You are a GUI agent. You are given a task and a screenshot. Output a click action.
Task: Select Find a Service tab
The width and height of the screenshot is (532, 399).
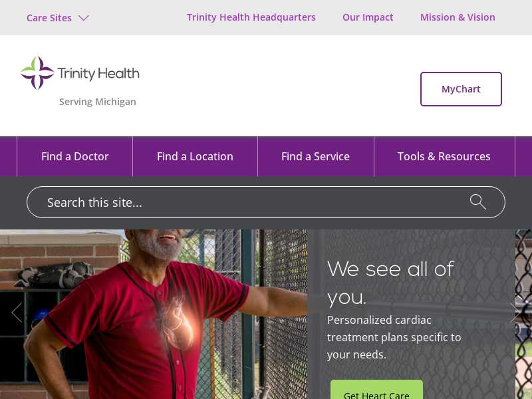[315, 156]
